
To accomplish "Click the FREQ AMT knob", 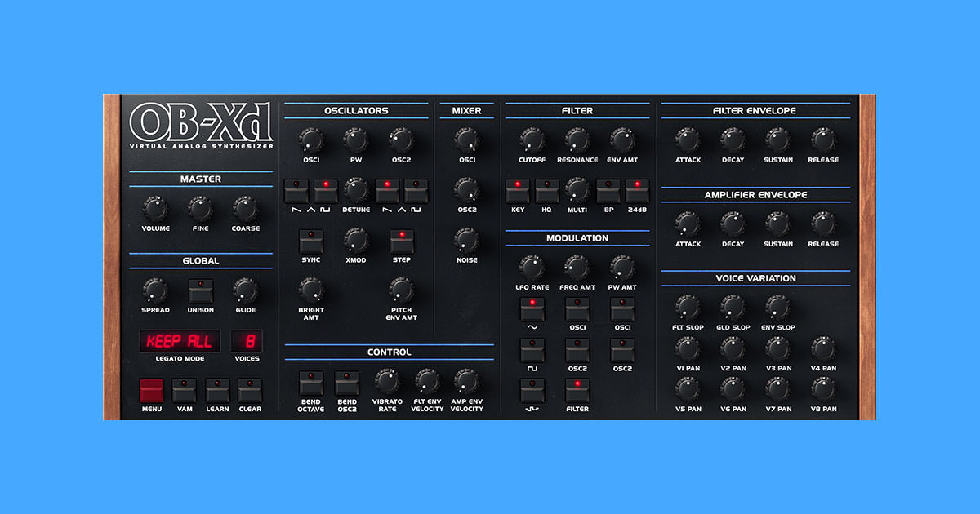I will click(x=577, y=267).
